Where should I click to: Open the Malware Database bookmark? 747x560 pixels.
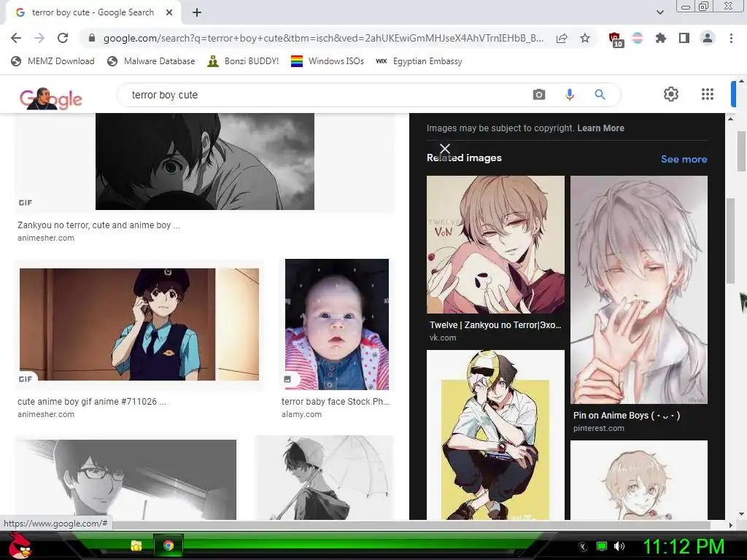(151, 61)
